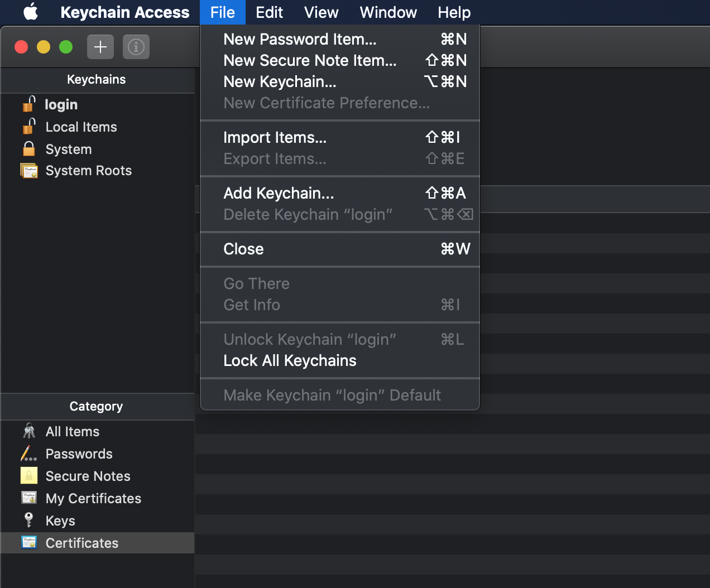The width and height of the screenshot is (710, 588).
Task: Open the View menu
Action: [x=322, y=12]
